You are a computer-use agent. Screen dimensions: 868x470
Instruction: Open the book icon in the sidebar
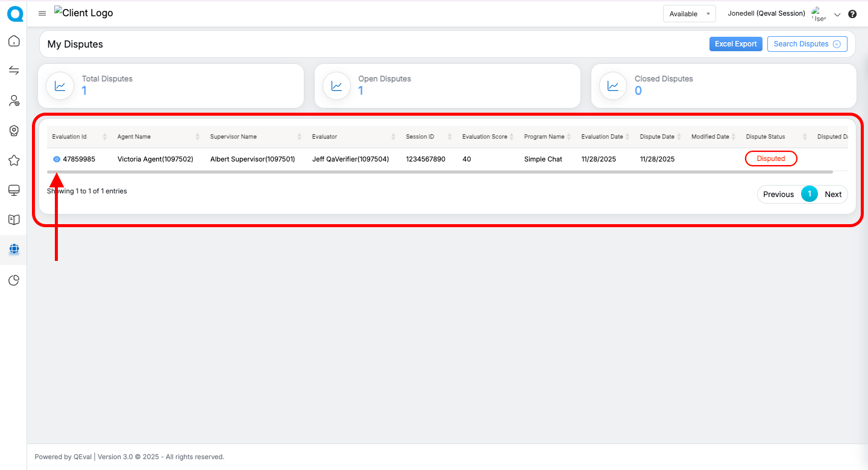(13, 220)
